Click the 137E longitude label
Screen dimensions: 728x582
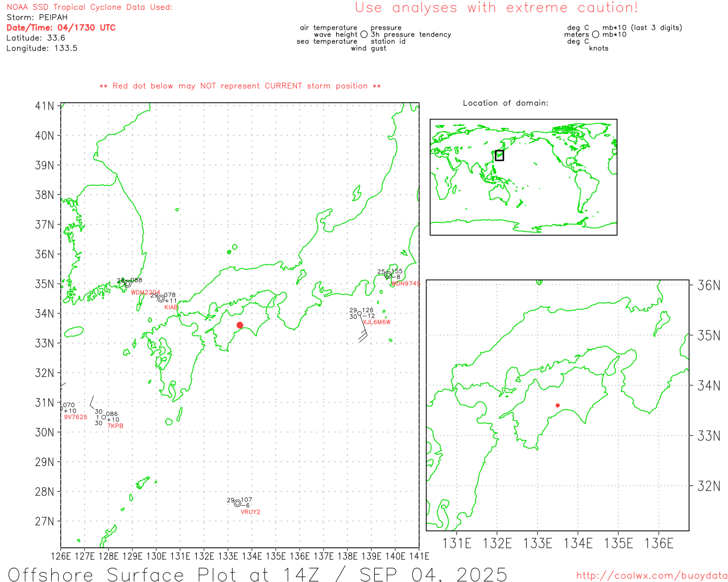click(x=324, y=556)
